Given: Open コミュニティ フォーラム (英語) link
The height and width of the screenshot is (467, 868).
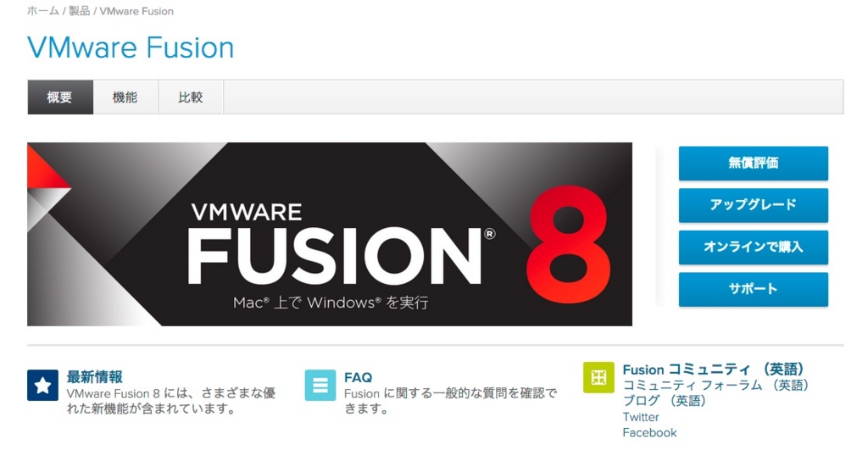Looking at the screenshot, I should point(715,385).
